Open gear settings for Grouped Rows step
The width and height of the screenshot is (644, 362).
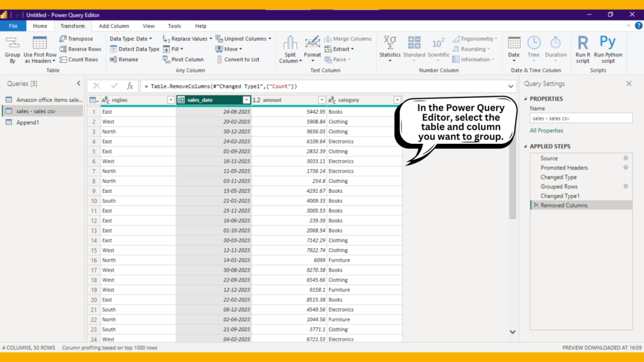[626, 186]
